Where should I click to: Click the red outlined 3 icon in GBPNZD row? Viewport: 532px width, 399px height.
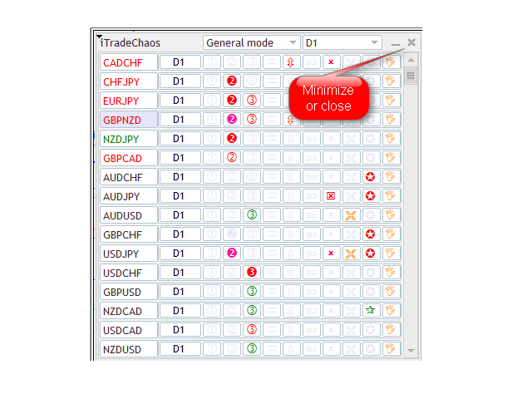pos(252,120)
